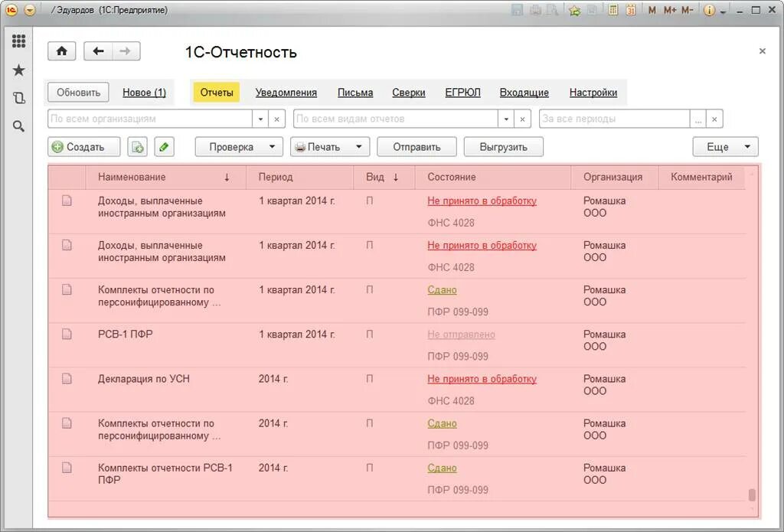Screen dimensions: 784x532
Task: Sort by the Период column header
Action: (300, 177)
